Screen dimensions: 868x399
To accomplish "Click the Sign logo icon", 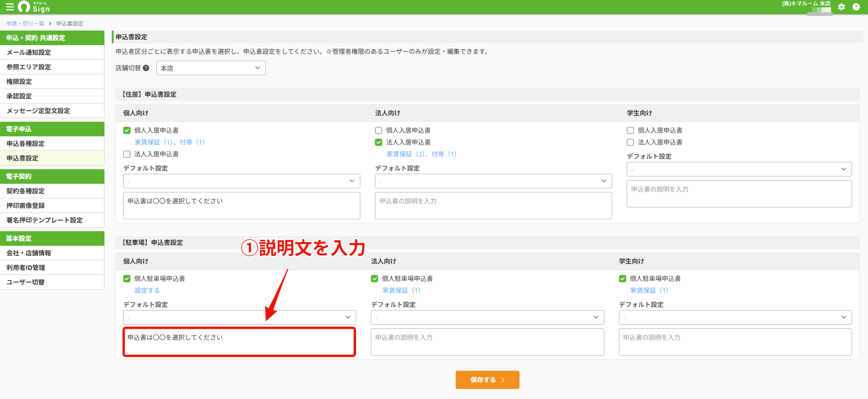I will coord(33,7).
